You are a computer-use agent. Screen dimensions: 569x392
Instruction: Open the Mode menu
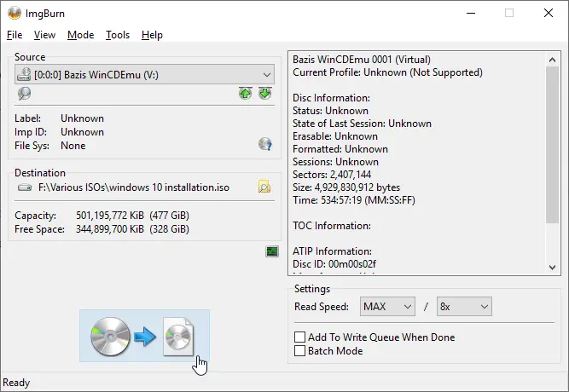pos(80,35)
